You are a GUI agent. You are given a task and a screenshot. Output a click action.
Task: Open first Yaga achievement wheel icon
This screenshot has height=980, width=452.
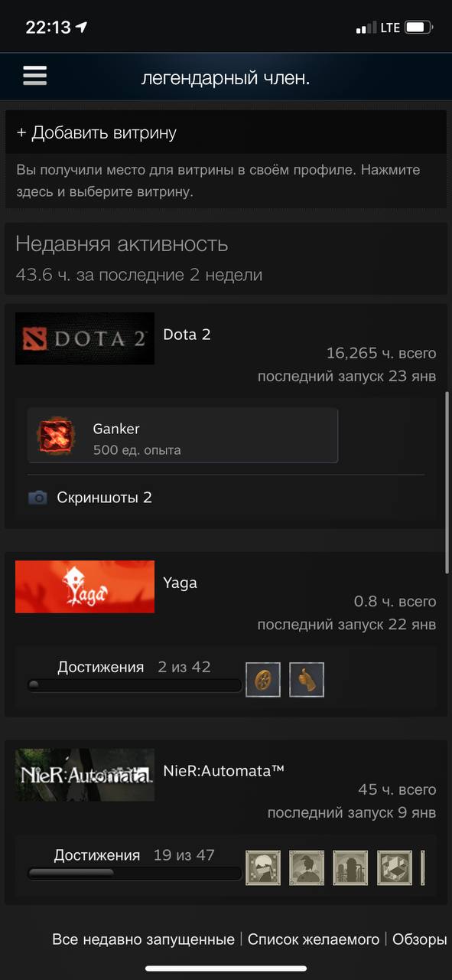(263, 679)
